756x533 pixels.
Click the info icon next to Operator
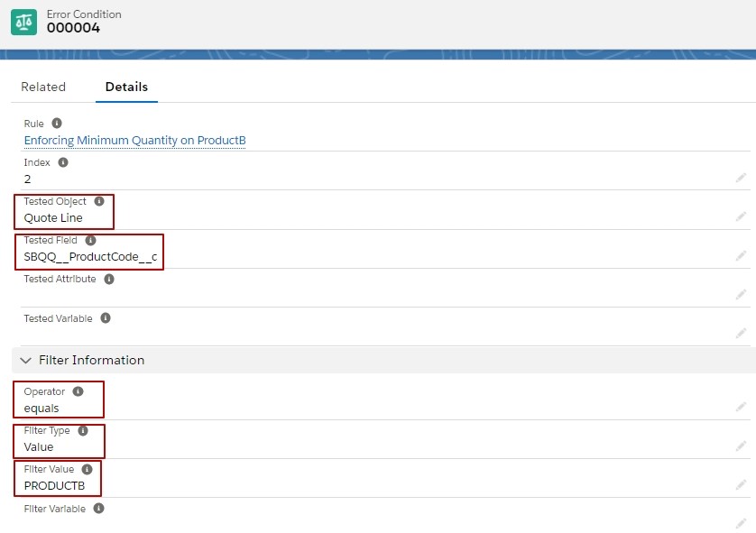[78, 391]
